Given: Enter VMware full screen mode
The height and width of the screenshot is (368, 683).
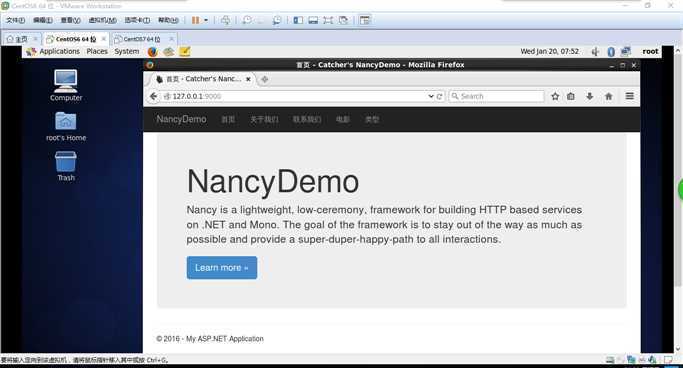Looking at the screenshot, I should [x=328, y=20].
